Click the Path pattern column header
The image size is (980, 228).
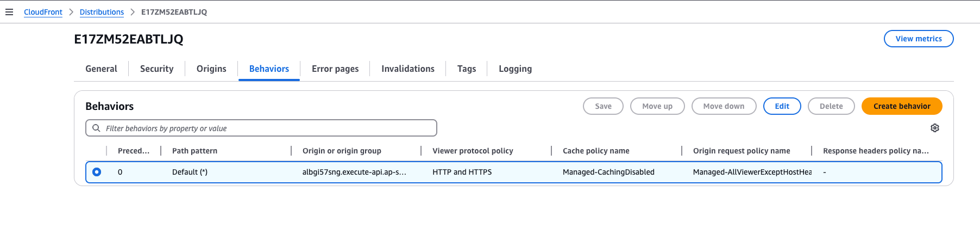click(x=194, y=151)
